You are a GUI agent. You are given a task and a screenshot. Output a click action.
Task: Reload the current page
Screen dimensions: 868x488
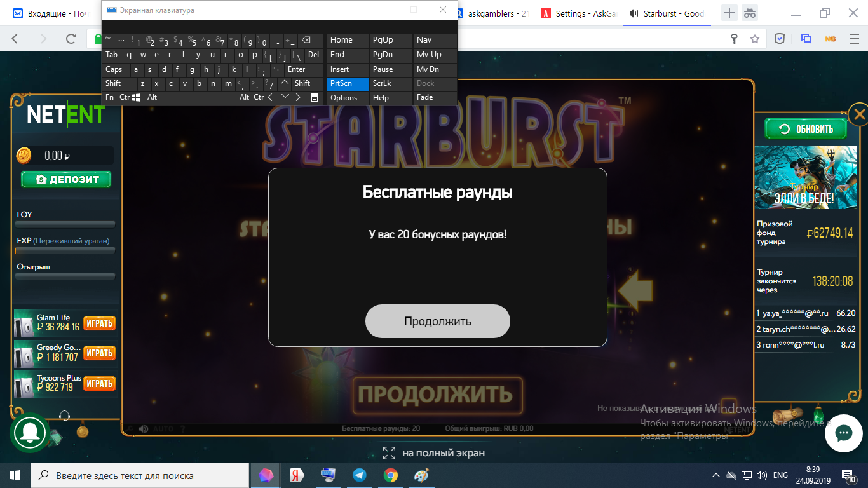(x=71, y=39)
